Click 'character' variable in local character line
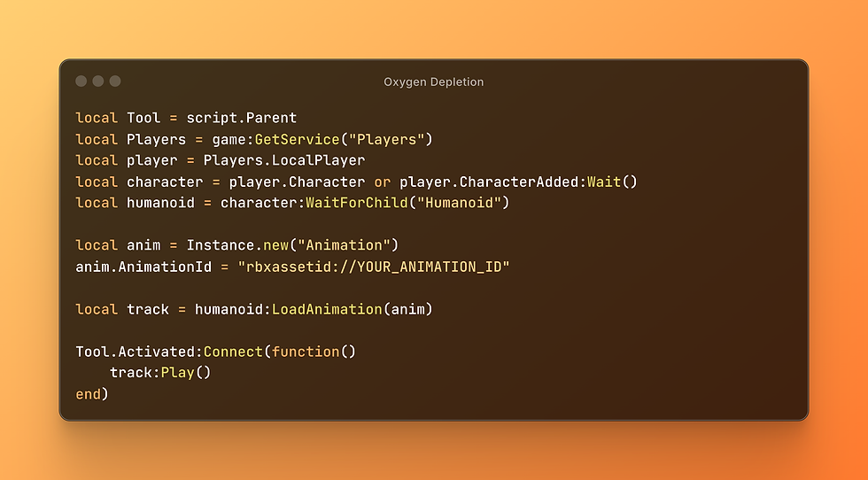The image size is (868, 480). [x=165, y=182]
